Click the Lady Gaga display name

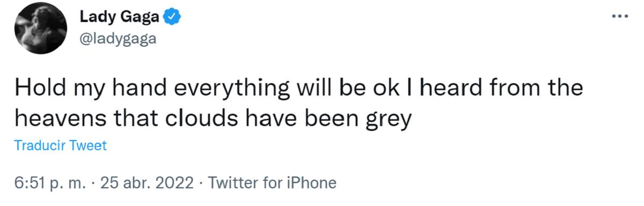point(120,18)
